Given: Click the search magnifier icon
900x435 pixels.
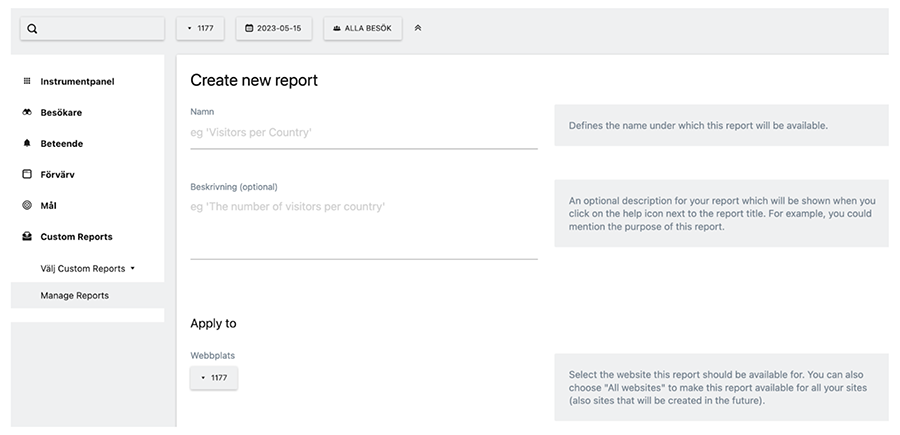Looking at the screenshot, I should coord(32,29).
